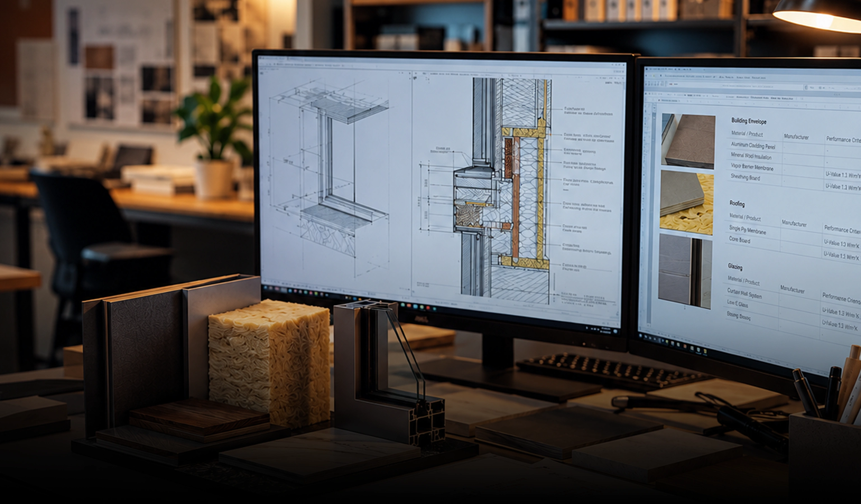Screen dimensions: 861x504
Task: Click Manufacturer column header under Glazing
Action: click(792, 290)
